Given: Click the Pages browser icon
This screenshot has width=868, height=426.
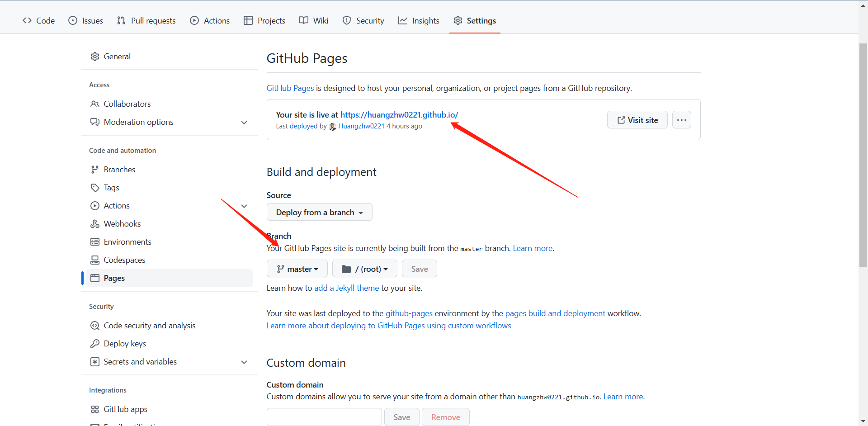Looking at the screenshot, I should 95,278.
